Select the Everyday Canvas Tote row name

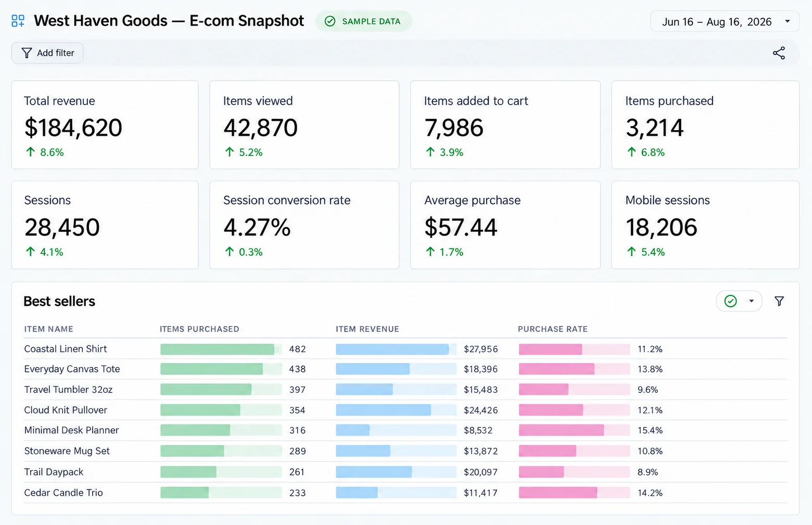[72, 369]
